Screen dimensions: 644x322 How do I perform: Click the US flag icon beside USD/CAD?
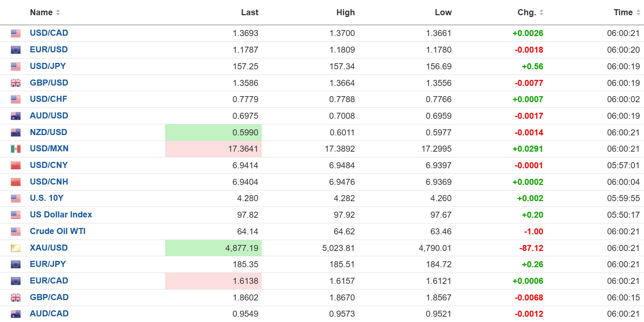16,33
